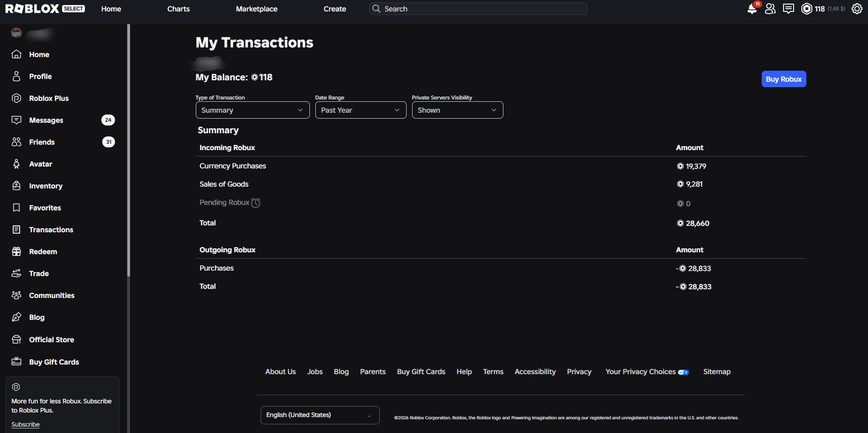
Task: Click the Pending Robux label
Action: tap(225, 203)
